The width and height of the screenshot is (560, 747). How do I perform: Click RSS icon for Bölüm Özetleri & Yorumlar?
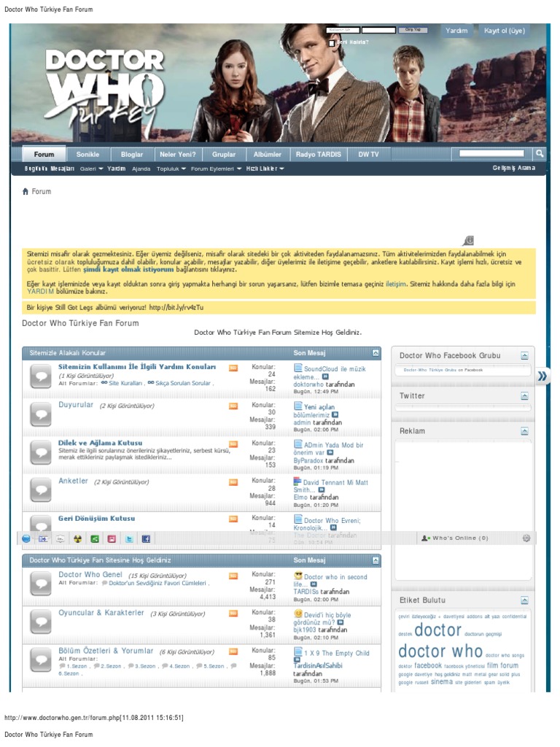click(x=233, y=651)
